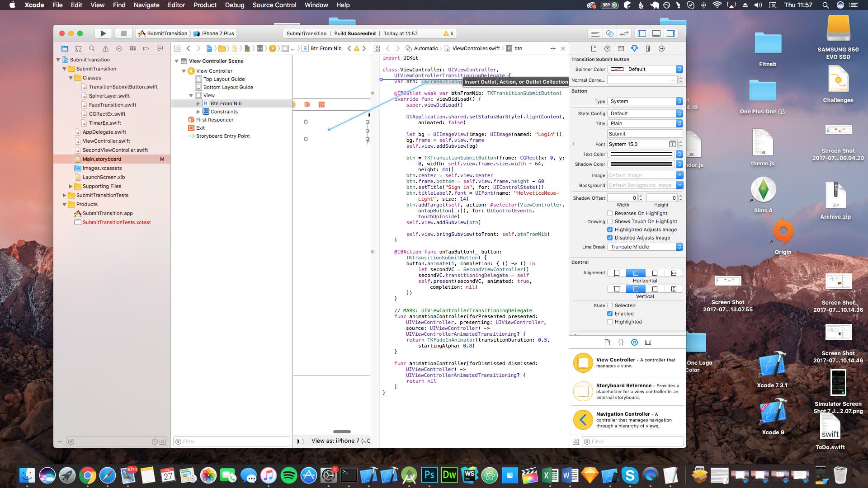
Task: Open the Find navigator search icon
Action: 92,48
